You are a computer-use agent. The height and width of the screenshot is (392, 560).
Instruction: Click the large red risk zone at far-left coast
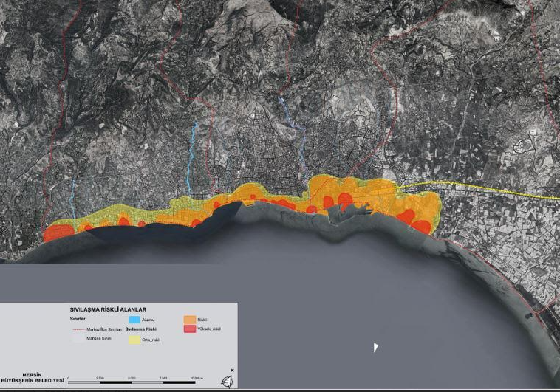[58, 233]
